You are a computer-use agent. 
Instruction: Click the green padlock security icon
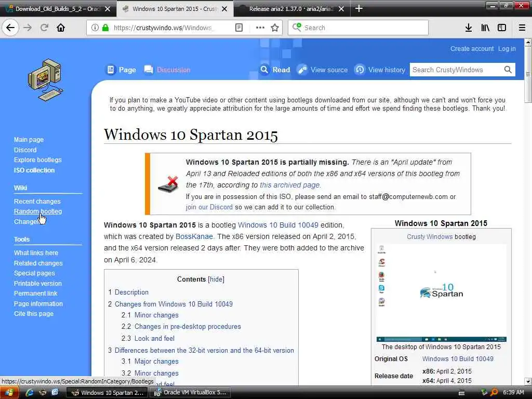point(105,28)
